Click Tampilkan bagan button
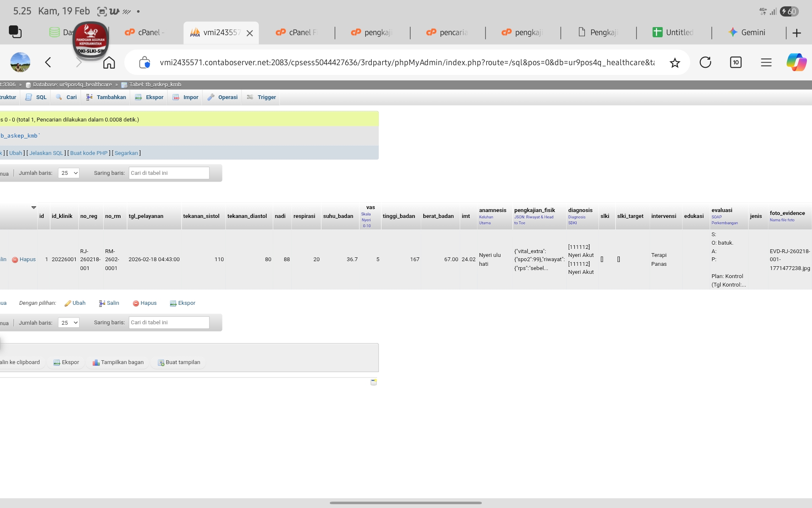This screenshot has height=508, width=812. 118,362
